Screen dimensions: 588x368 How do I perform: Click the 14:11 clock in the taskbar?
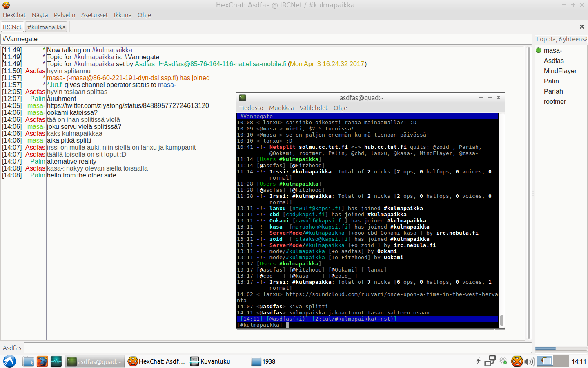pos(579,361)
